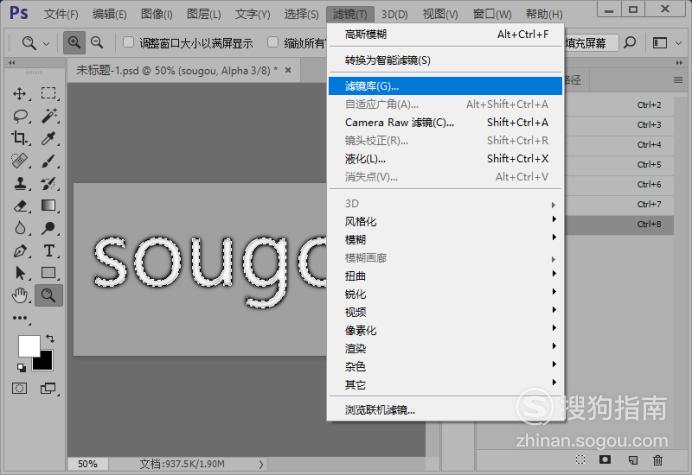Select the Eyedropper tool
Screen dimensions: 692x475
click(48, 139)
